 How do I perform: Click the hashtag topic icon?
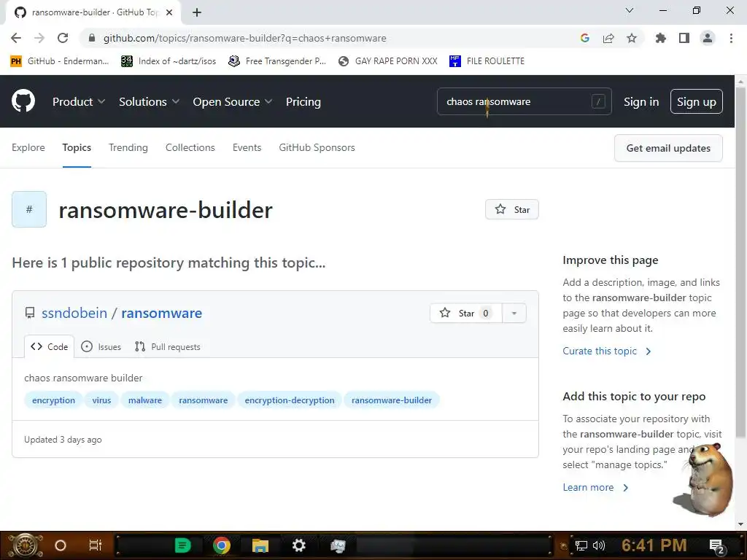[x=29, y=209]
